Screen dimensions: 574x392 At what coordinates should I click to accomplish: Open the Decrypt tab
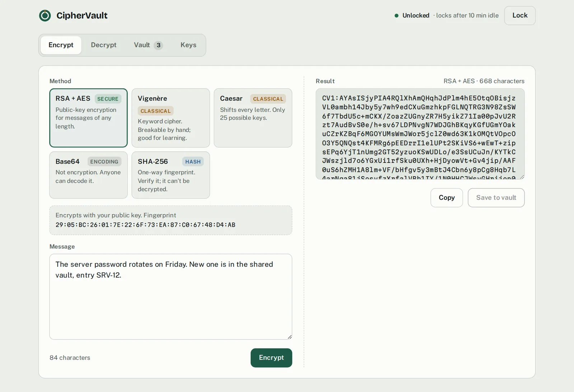(104, 45)
